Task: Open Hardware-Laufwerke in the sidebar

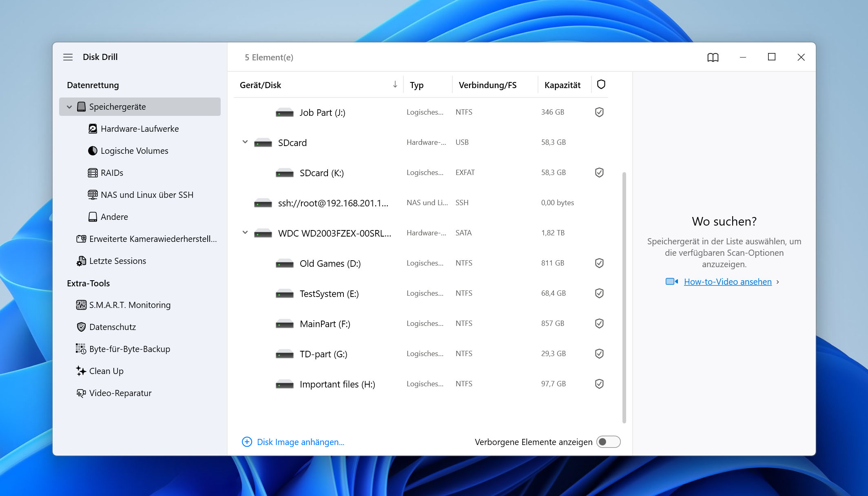Action: [x=140, y=129]
